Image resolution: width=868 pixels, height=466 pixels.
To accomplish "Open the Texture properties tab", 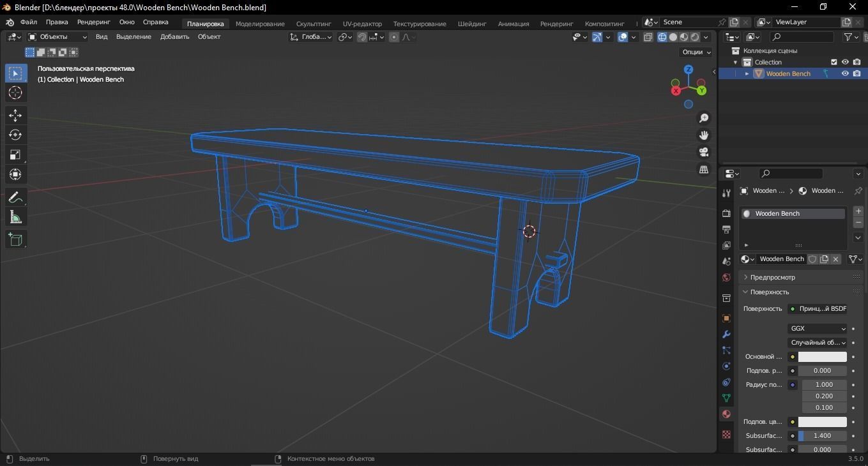I will [x=726, y=434].
